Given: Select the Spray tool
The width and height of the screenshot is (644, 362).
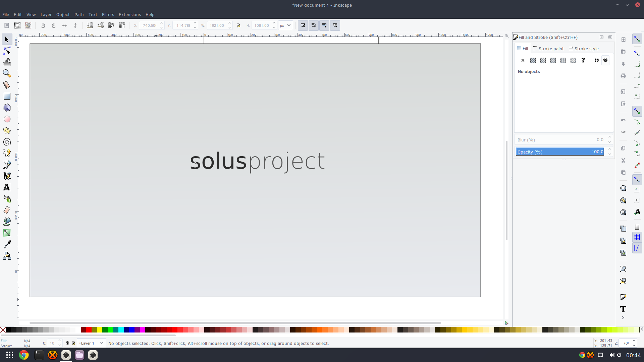Looking at the screenshot, I should pos(7,199).
